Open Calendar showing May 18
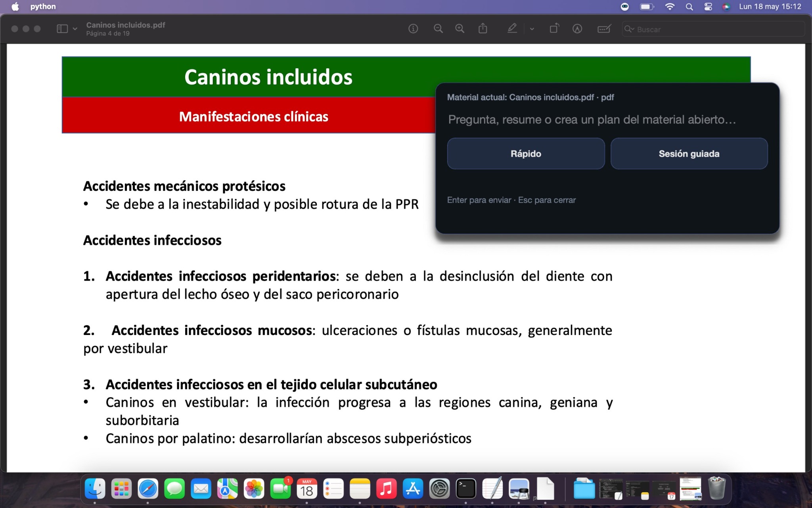The image size is (812, 508). [x=307, y=488]
